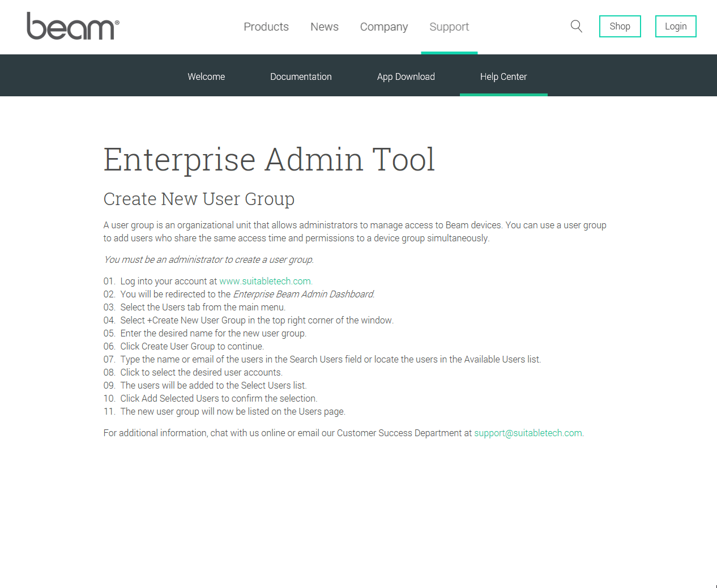Select the Support nav item
Screen dimensions: 717x588
click(x=449, y=27)
